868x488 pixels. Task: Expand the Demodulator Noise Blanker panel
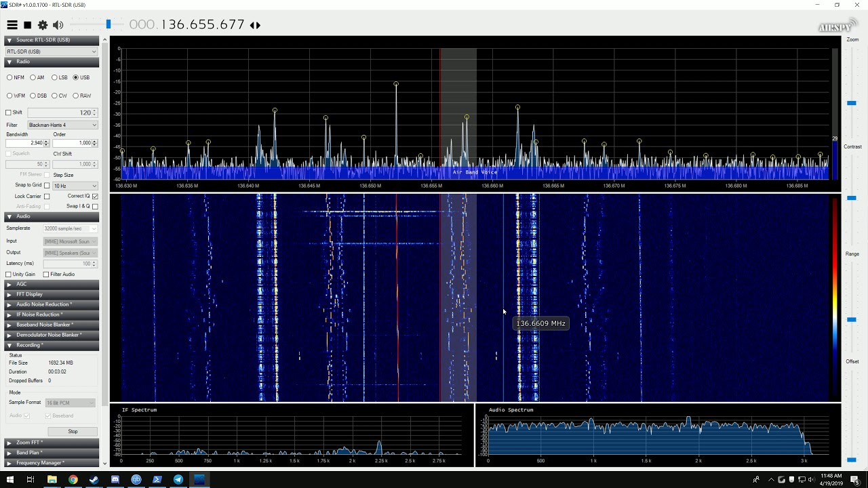coord(52,335)
